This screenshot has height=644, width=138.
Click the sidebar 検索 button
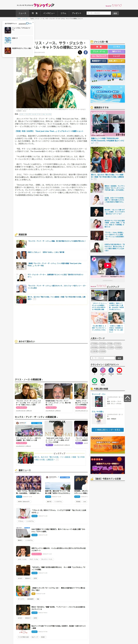pos(120,358)
